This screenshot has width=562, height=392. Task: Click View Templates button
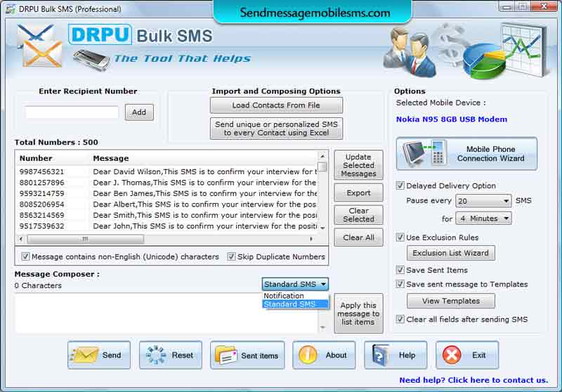450,301
